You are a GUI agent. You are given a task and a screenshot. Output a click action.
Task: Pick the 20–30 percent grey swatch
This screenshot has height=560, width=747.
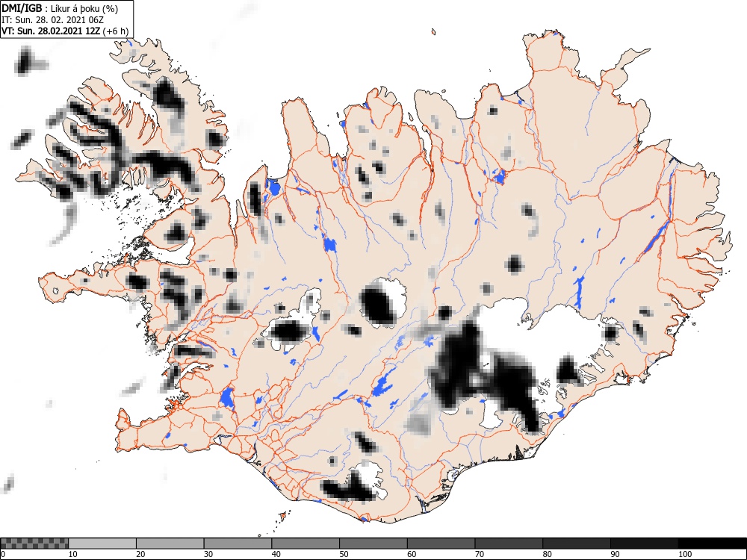(170, 544)
